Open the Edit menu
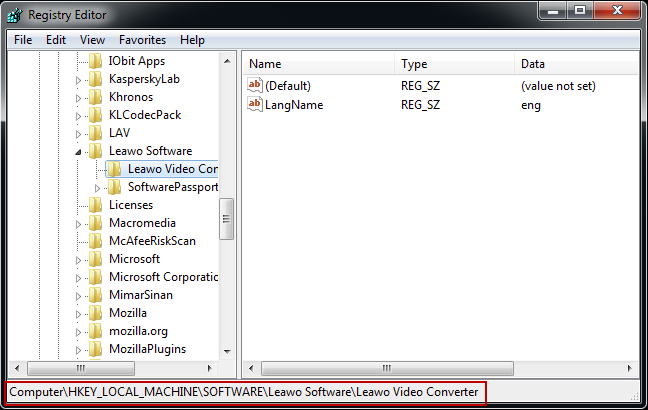This screenshot has width=648, height=410. (56, 40)
